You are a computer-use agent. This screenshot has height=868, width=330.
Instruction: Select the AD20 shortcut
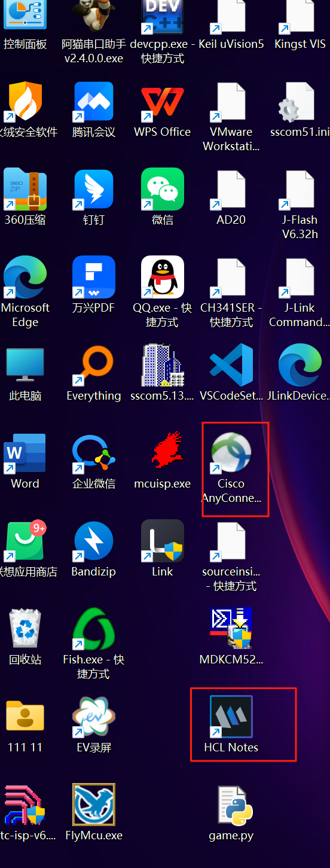(231, 191)
